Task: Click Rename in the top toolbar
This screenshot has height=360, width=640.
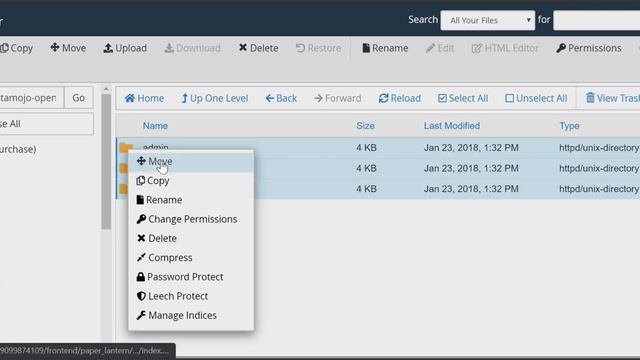Action: click(385, 48)
